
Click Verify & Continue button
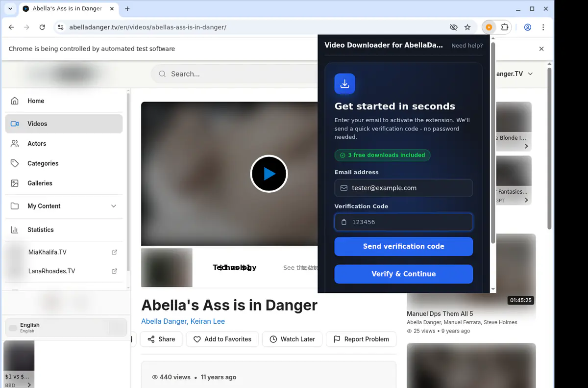coord(404,274)
